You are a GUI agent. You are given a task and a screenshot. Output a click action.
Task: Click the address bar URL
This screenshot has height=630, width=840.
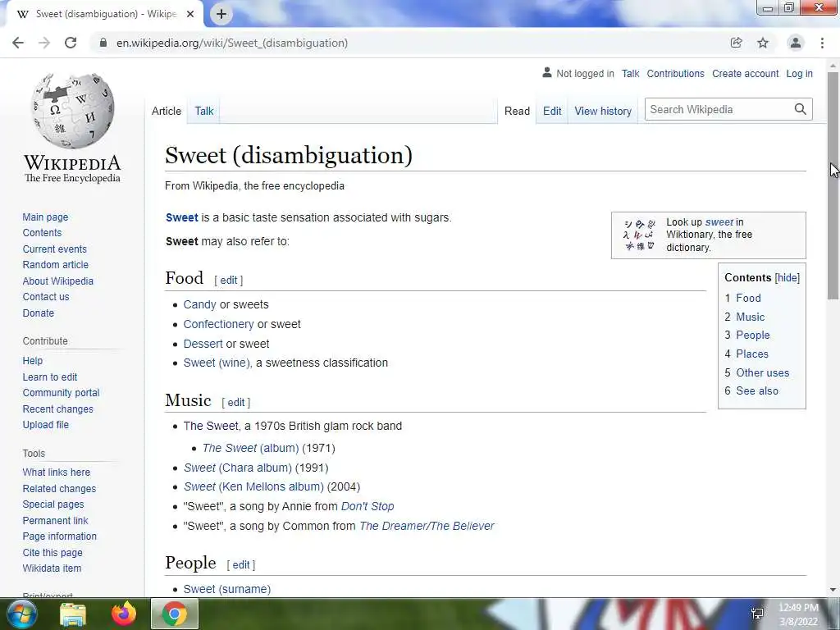[x=232, y=43]
